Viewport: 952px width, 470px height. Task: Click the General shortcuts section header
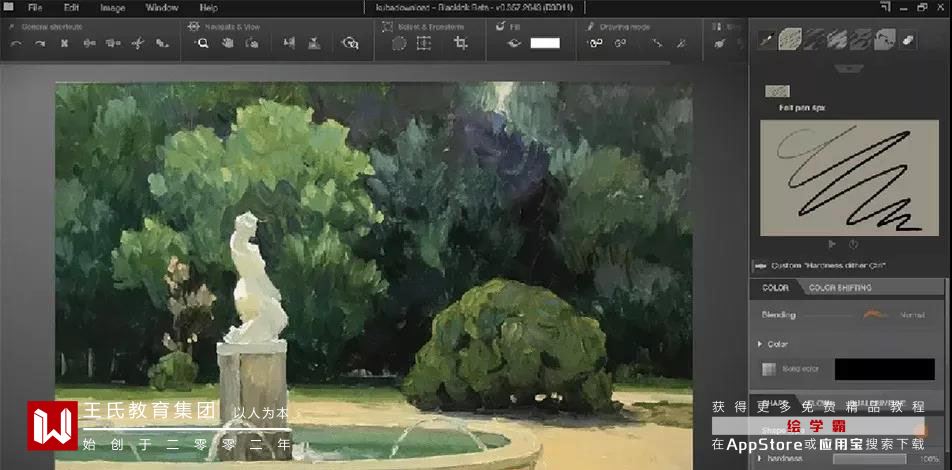52,27
